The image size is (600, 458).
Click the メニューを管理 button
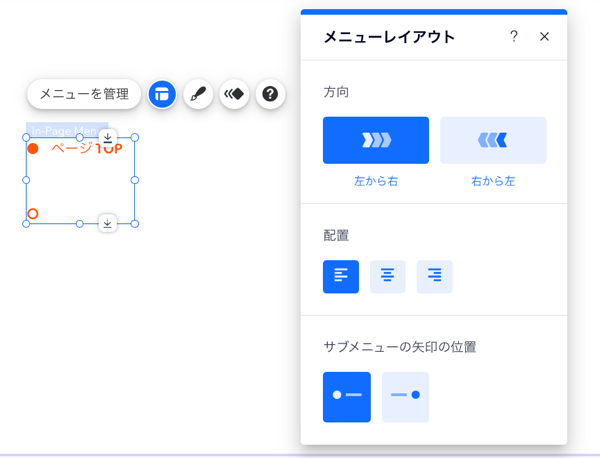pyautogui.click(x=84, y=94)
